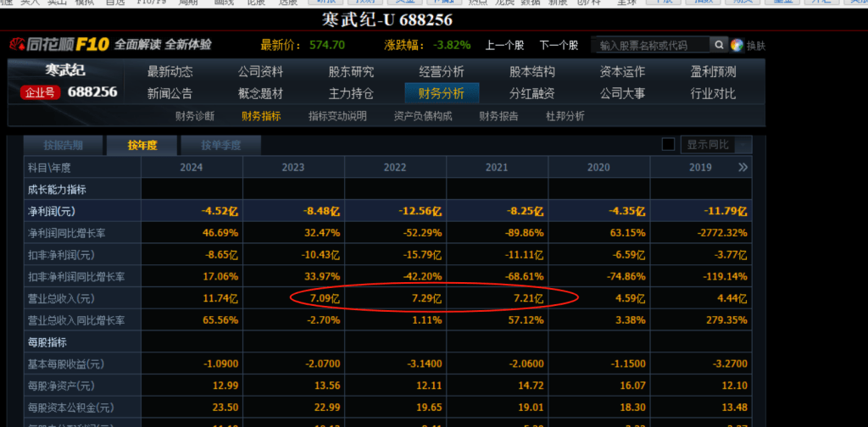Click the search magnifier icon

[x=718, y=45]
